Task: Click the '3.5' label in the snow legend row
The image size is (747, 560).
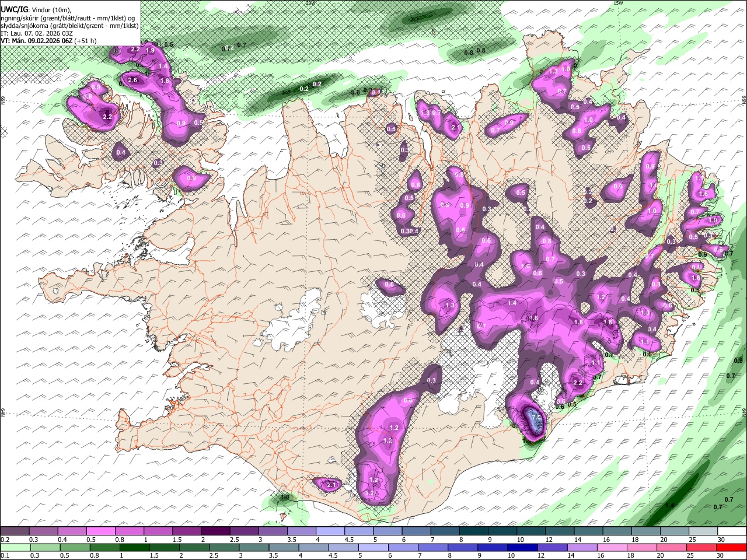Action: (x=291, y=540)
